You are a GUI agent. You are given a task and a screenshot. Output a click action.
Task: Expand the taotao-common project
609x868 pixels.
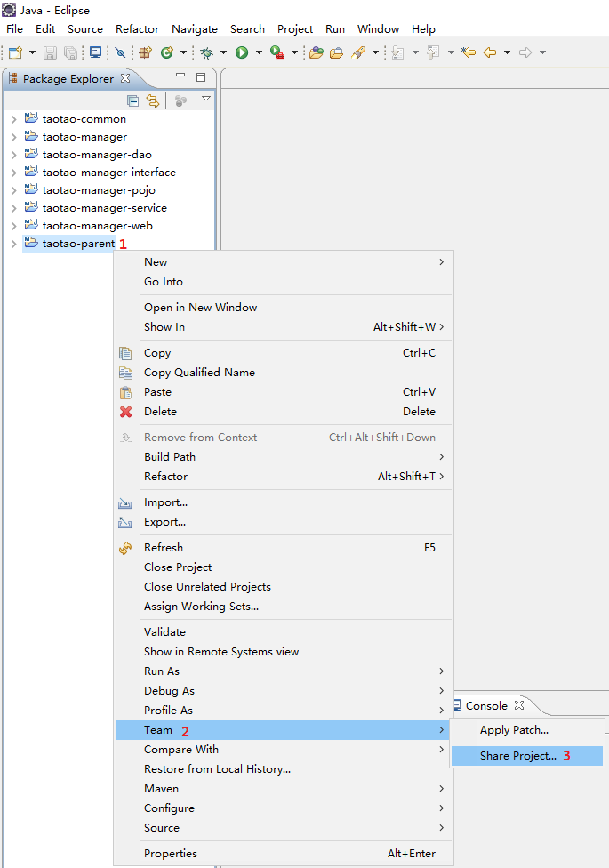[14, 119]
